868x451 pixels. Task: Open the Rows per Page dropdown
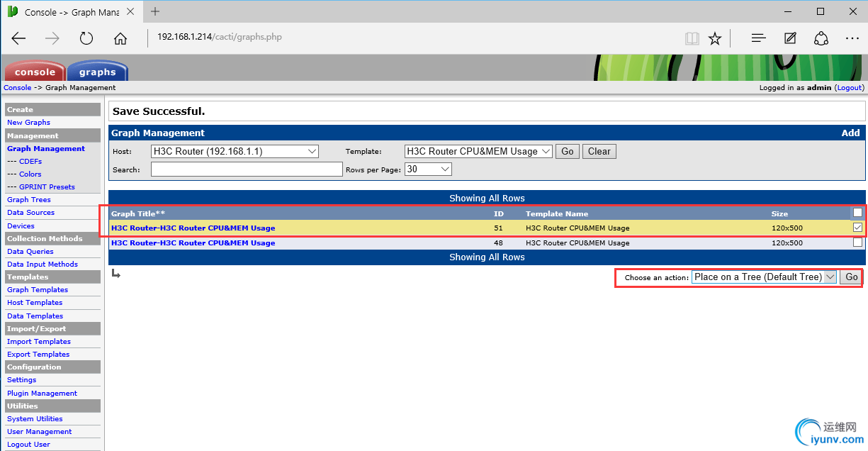point(428,169)
